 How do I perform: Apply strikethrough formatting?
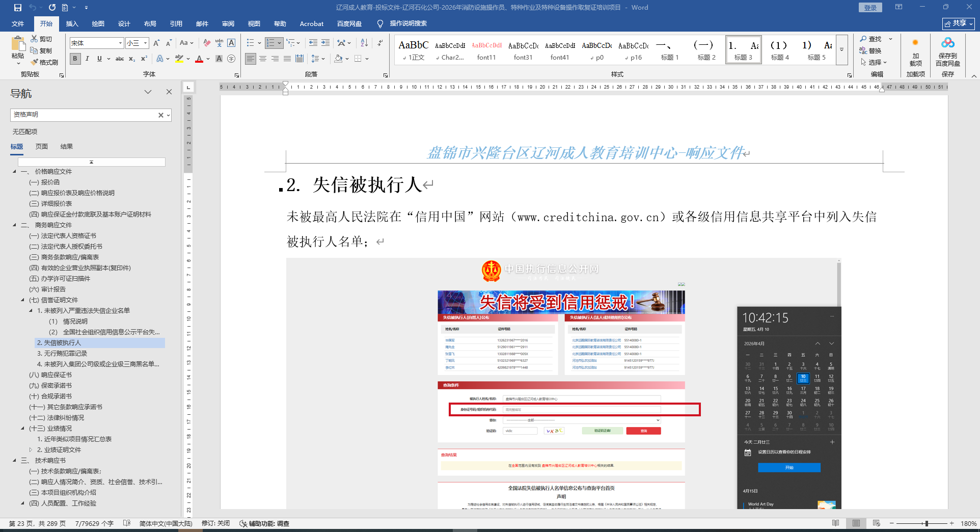coord(120,59)
